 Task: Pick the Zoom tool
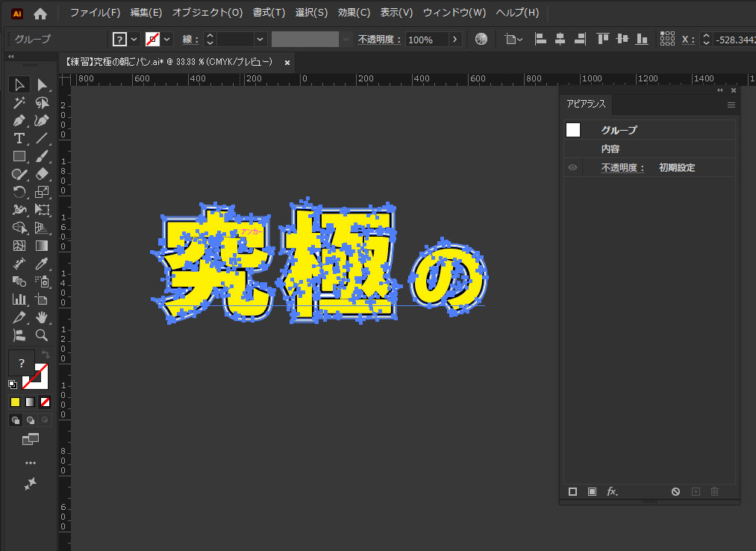[x=43, y=336]
